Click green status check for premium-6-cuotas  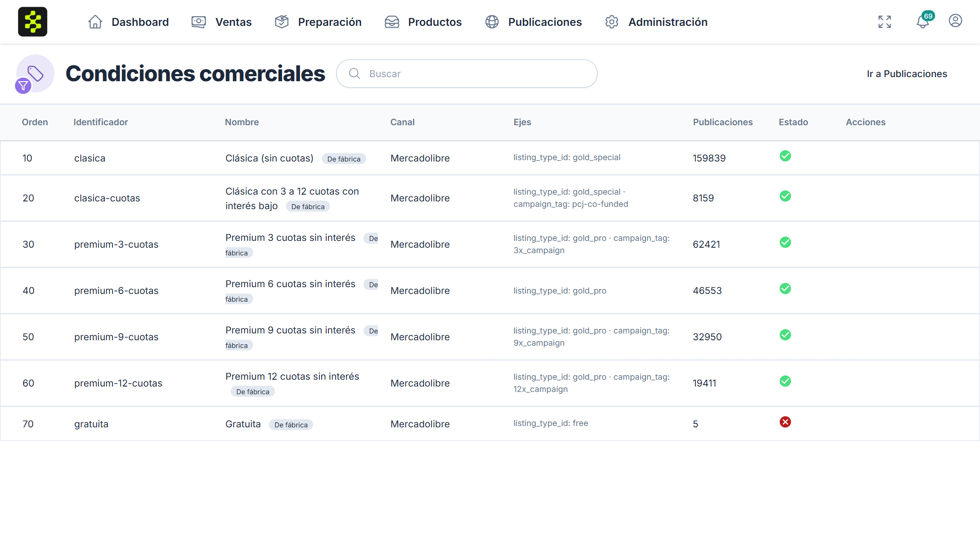pyautogui.click(x=785, y=289)
